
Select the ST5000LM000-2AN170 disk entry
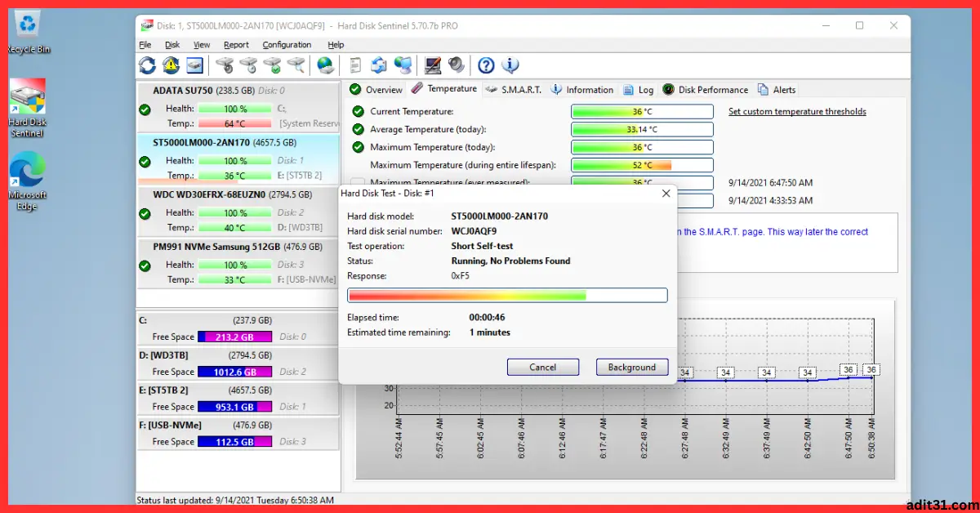click(238, 158)
